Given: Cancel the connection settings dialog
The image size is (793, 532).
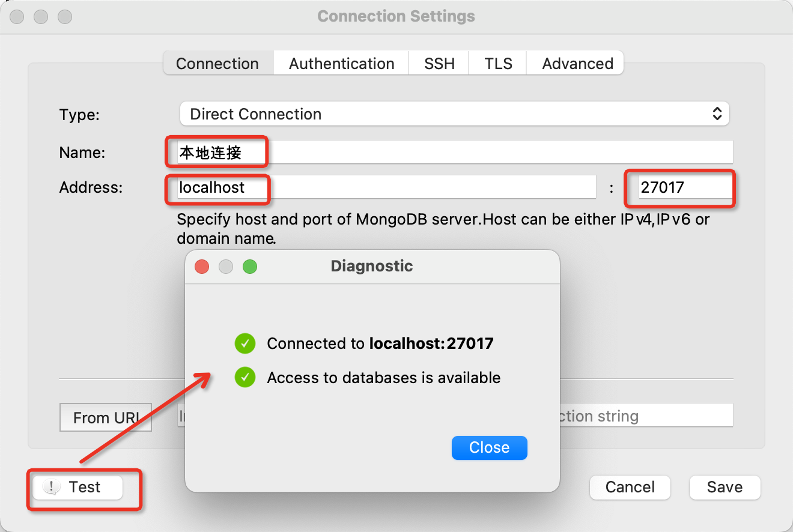Looking at the screenshot, I should pyautogui.click(x=630, y=487).
